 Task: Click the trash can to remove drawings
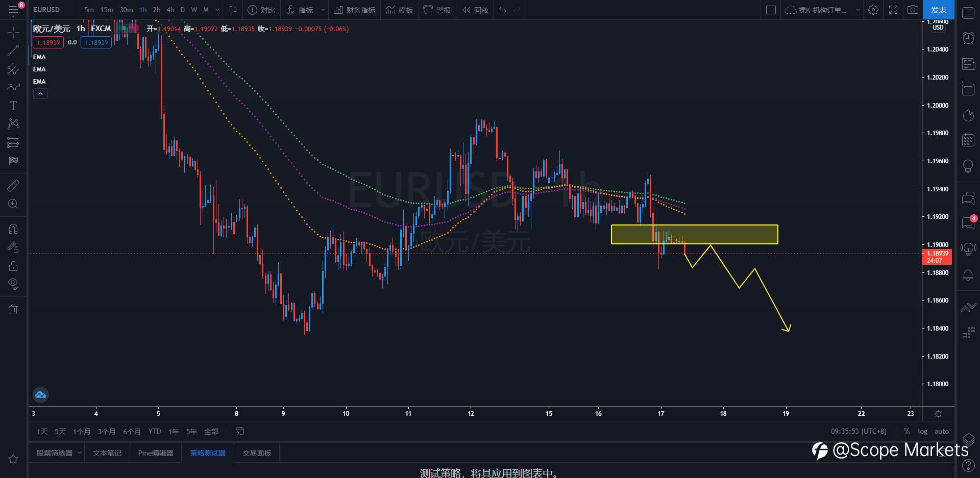coord(13,309)
